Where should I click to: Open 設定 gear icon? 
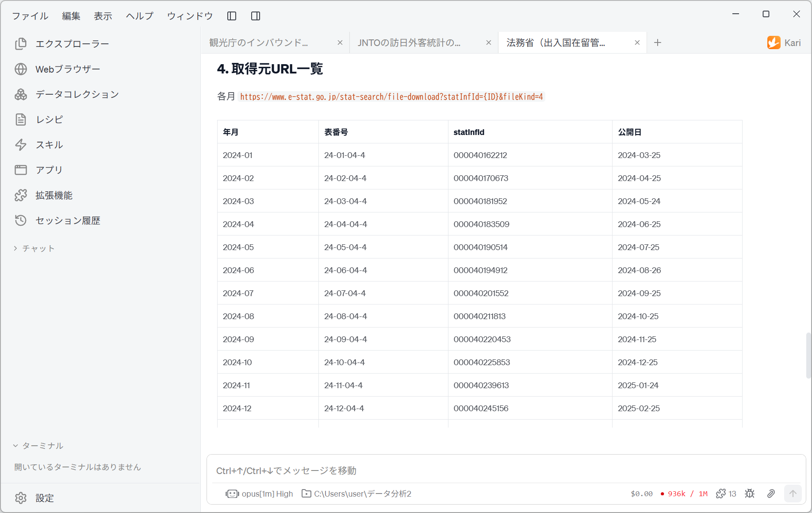point(21,498)
